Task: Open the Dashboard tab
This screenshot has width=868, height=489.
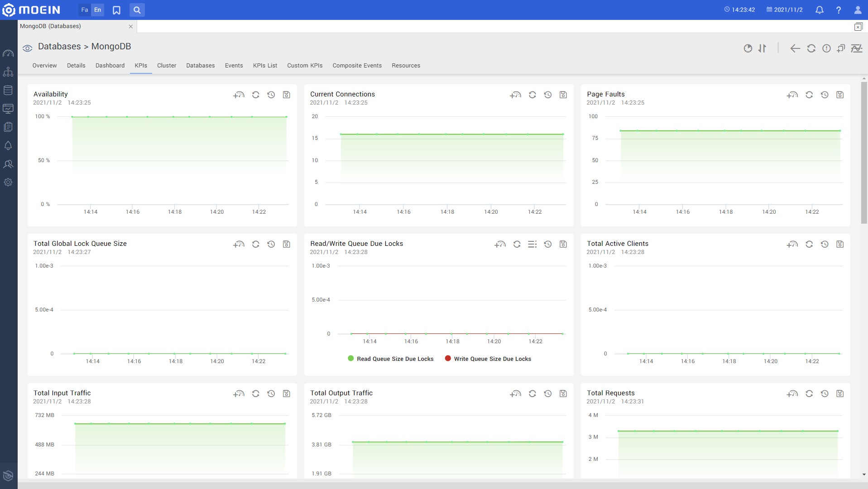Action: coord(110,66)
